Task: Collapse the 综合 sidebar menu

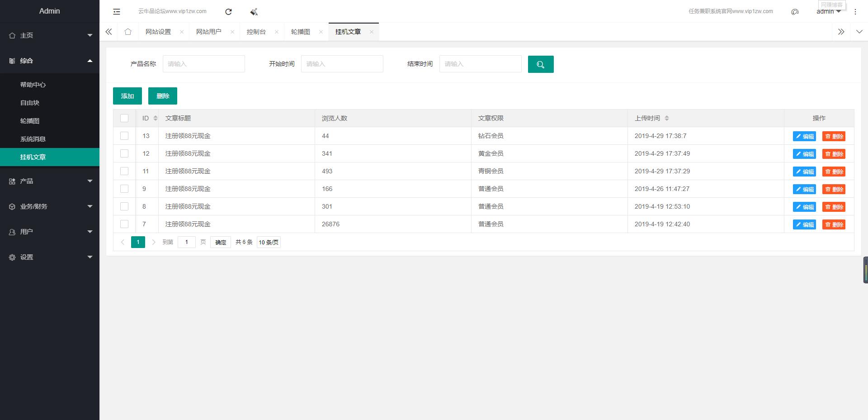Action: coord(50,61)
